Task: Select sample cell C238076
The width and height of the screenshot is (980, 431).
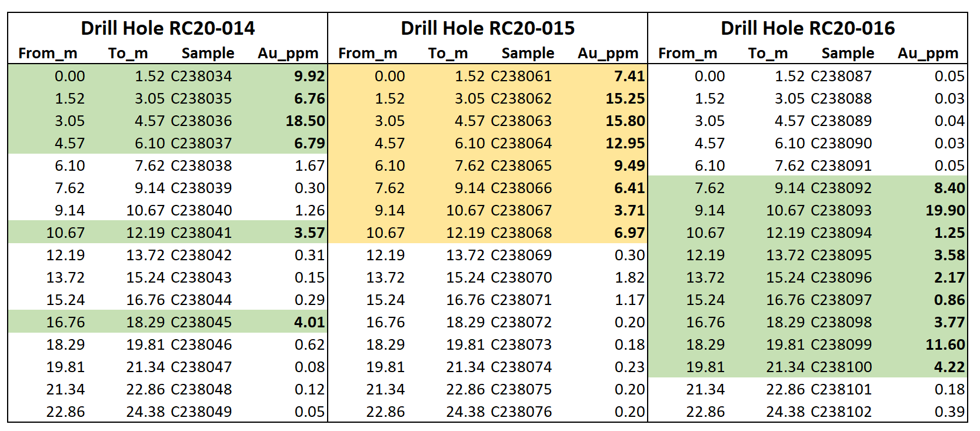Action: (x=521, y=412)
